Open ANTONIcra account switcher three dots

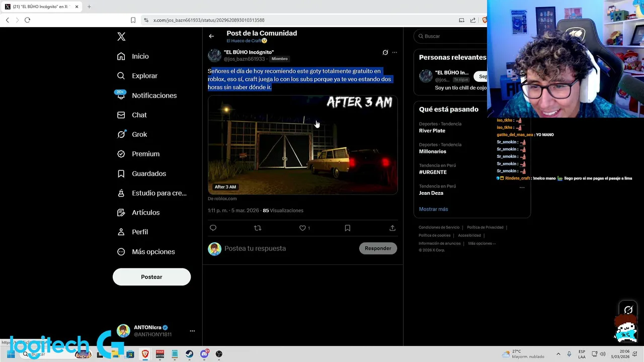pos(192,331)
